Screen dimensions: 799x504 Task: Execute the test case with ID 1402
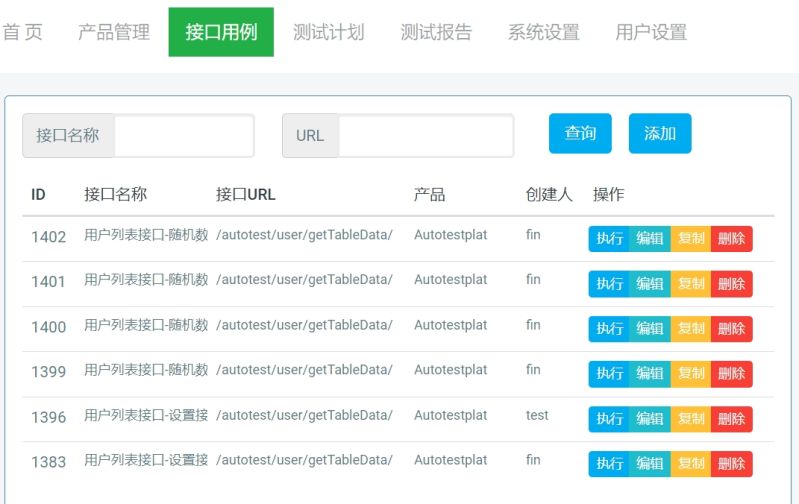pyautogui.click(x=609, y=238)
